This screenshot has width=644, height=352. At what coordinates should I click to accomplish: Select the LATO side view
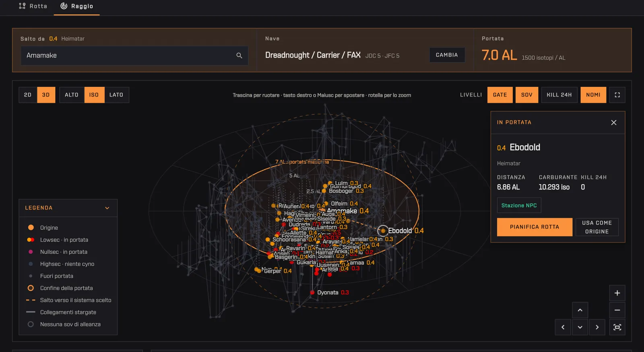(x=116, y=95)
